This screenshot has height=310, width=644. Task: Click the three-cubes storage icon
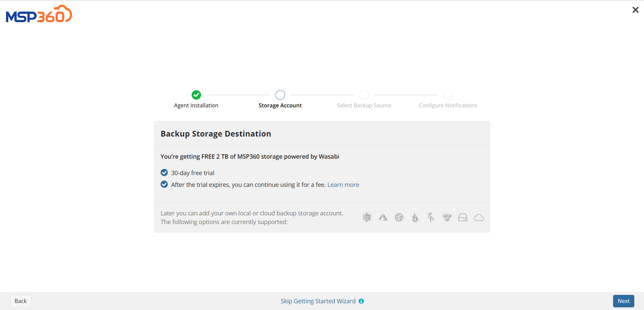click(x=447, y=217)
